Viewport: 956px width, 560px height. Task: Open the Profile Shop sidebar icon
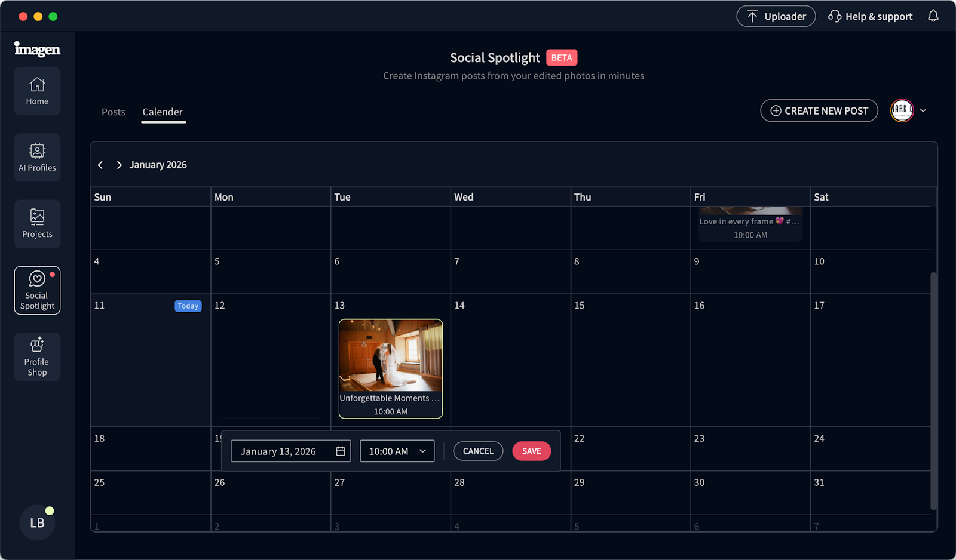pos(37,357)
